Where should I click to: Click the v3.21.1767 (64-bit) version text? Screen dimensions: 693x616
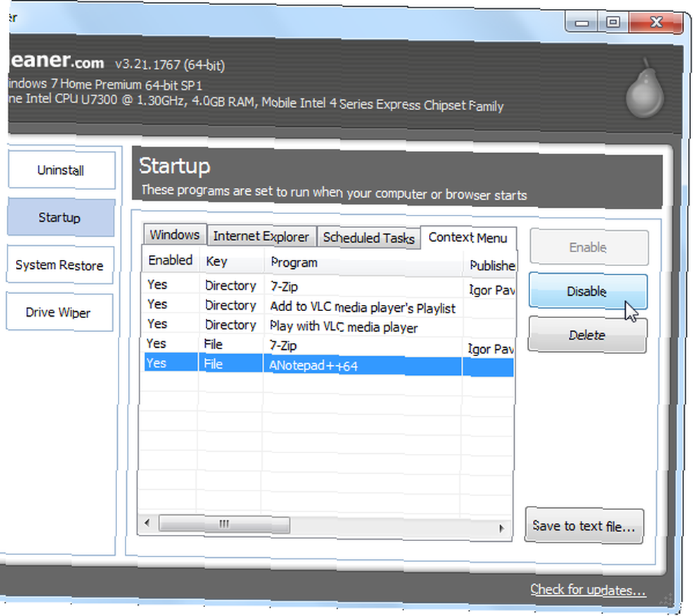[170, 65]
